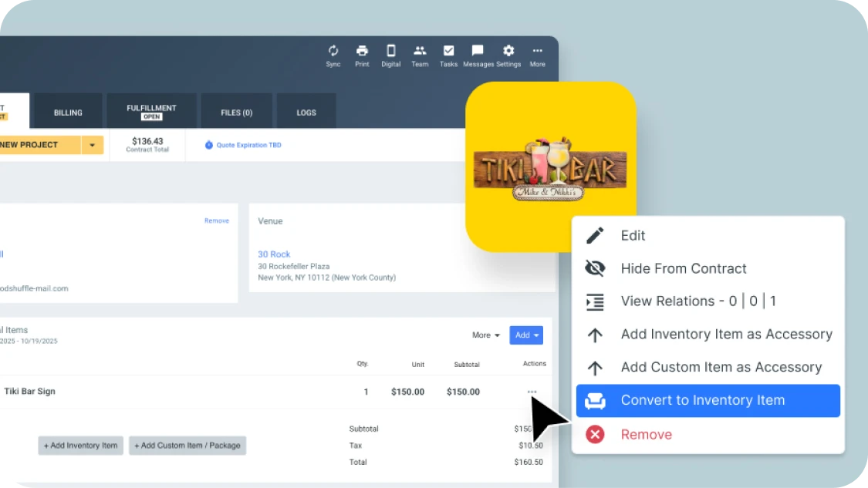Select Convert to Inventory Item from the menu

click(703, 400)
